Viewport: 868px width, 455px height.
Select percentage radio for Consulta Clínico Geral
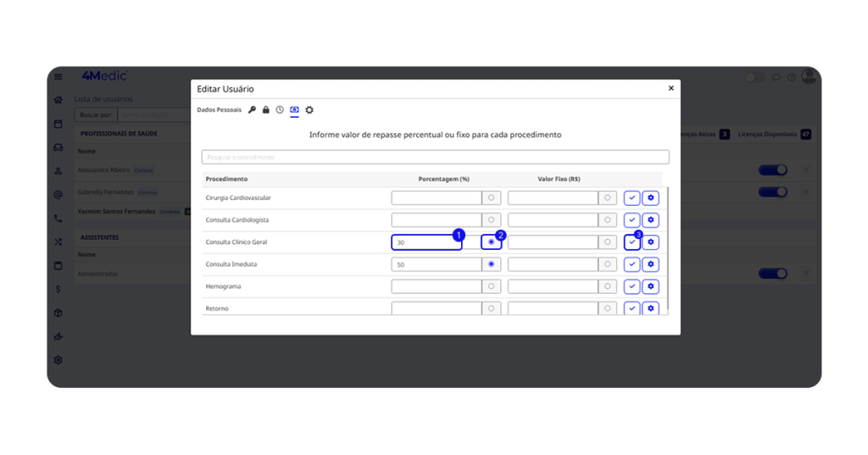491,242
